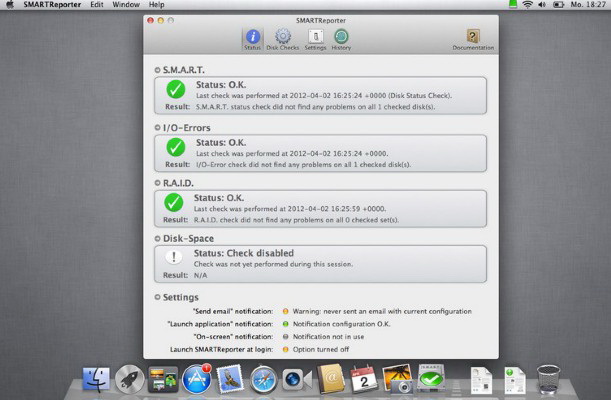
Task: Open the battery menu bar icon
Action: [x=559, y=5]
